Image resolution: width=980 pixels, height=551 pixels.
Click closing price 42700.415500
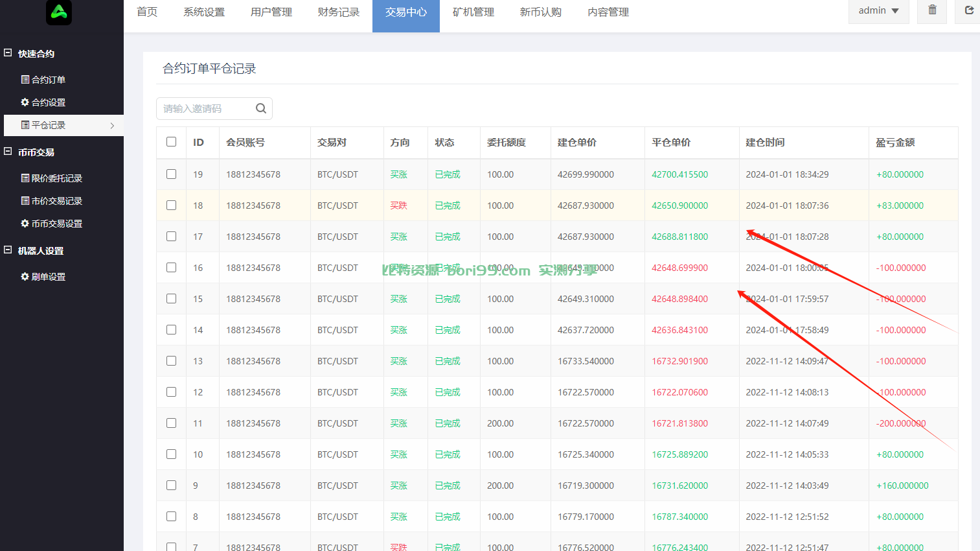(680, 174)
